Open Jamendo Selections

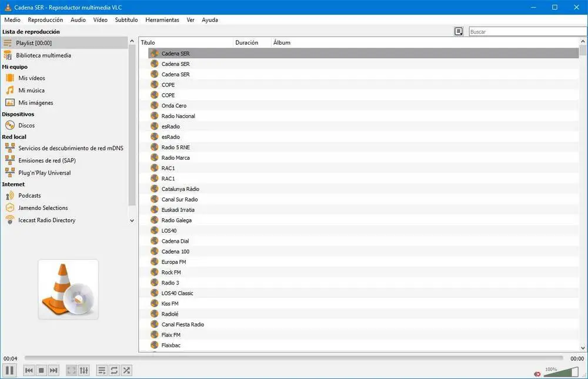[x=64, y=207]
